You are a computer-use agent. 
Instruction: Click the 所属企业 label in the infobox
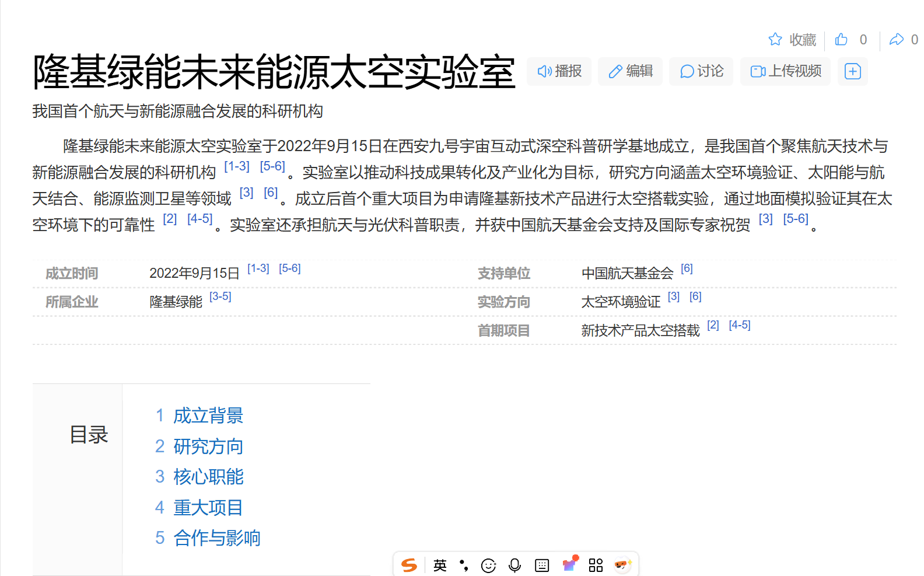pos(72,302)
